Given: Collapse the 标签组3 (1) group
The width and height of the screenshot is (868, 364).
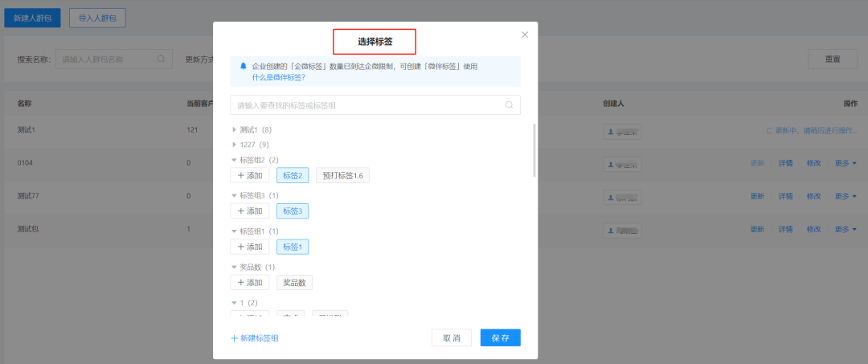Looking at the screenshot, I should tap(234, 196).
